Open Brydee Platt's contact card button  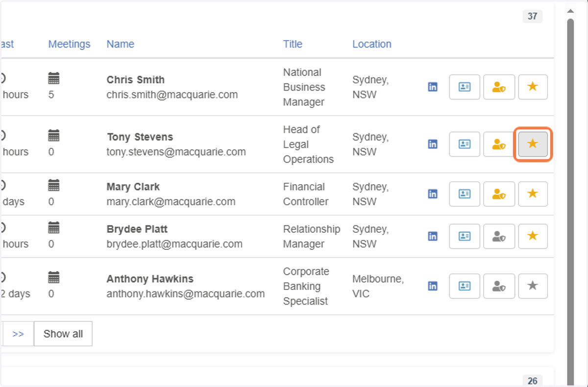click(x=465, y=236)
